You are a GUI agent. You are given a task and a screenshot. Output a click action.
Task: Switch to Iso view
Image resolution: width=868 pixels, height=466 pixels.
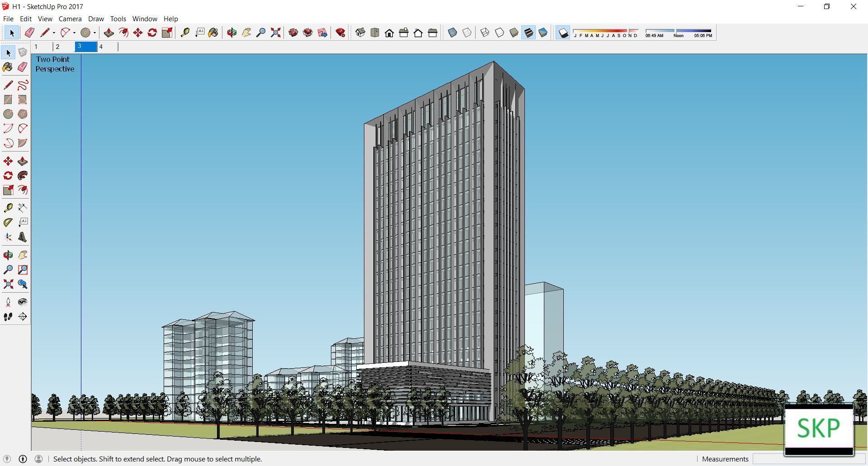tap(360, 33)
